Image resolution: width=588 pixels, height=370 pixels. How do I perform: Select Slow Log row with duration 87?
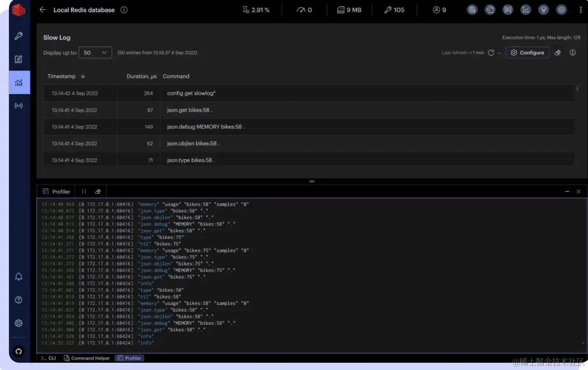click(309, 110)
